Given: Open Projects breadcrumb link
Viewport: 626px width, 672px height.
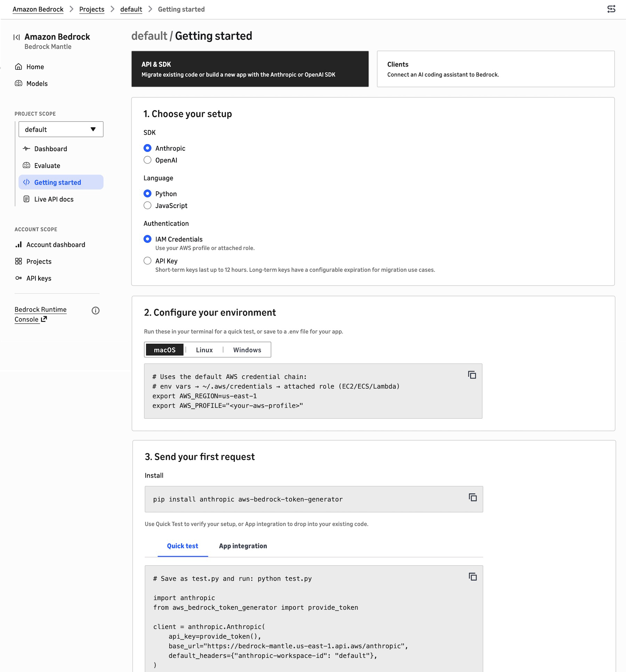Looking at the screenshot, I should (92, 9).
